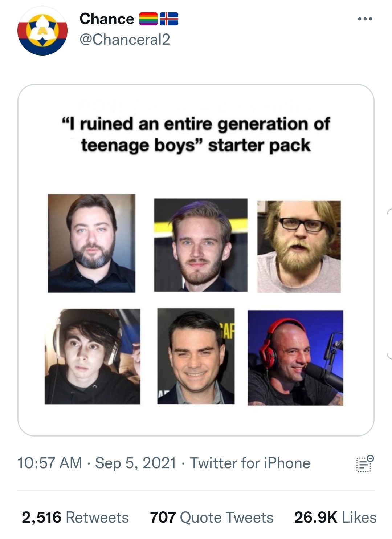View the 26.9K Likes list
Viewport: 392px width, 539px height.
[335, 518]
